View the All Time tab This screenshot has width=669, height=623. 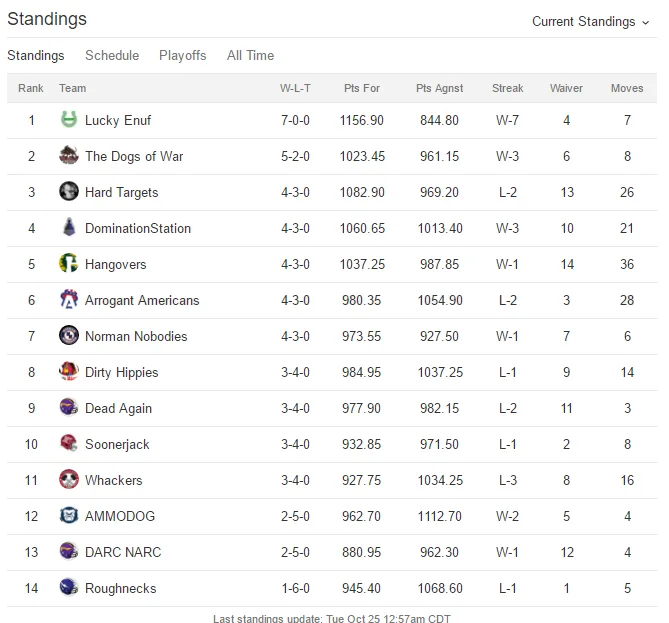250,55
